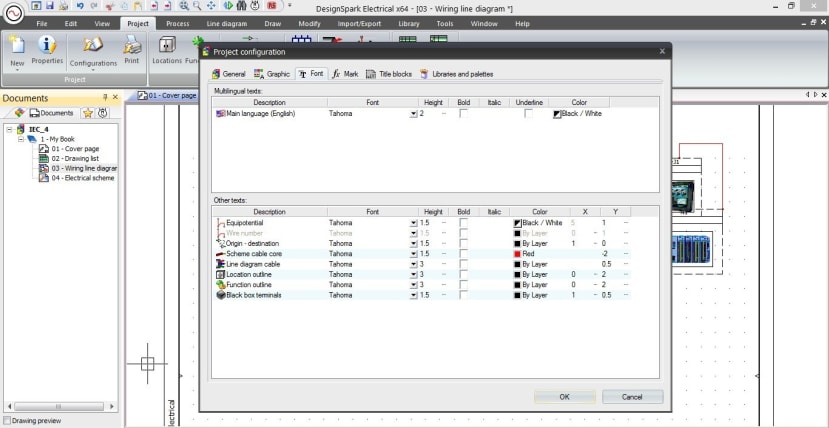Click the Save icon in quick access toolbar
The image size is (829, 428).
pyautogui.click(x=50, y=6)
